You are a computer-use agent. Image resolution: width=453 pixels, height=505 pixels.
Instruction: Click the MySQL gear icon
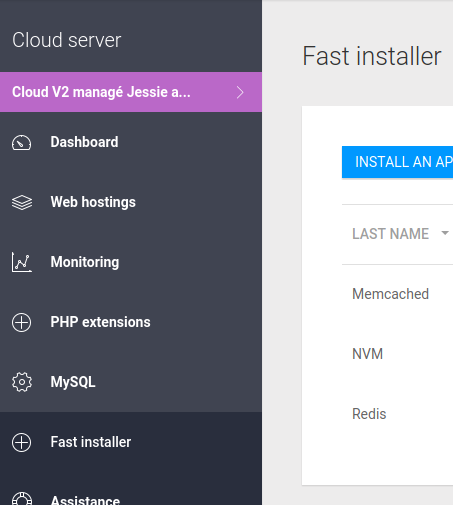(x=22, y=382)
